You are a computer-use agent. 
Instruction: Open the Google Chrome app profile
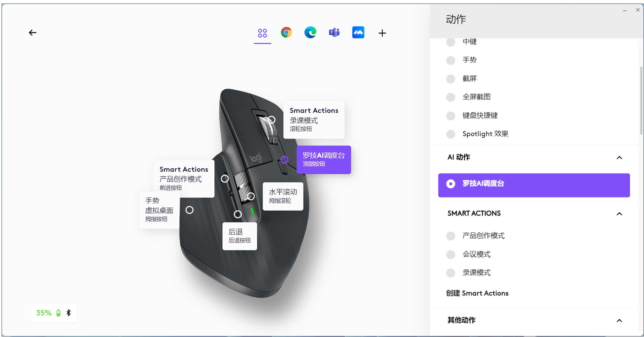pyautogui.click(x=286, y=33)
